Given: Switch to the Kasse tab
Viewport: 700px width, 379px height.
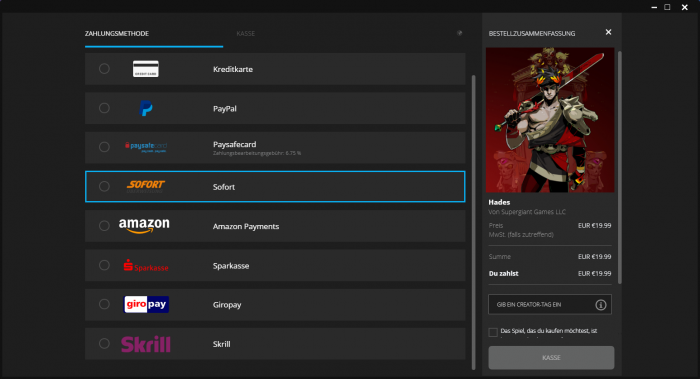Looking at the screenshot, I should pos(246,33).
